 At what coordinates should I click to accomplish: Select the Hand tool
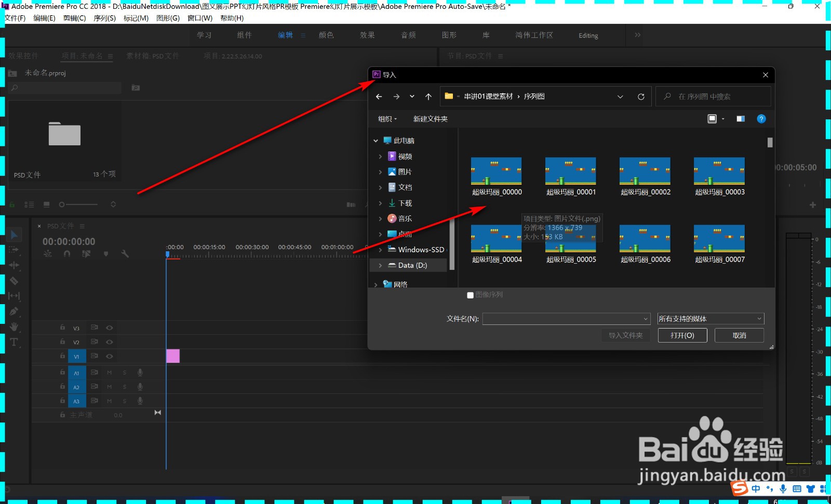pos(14,326)
